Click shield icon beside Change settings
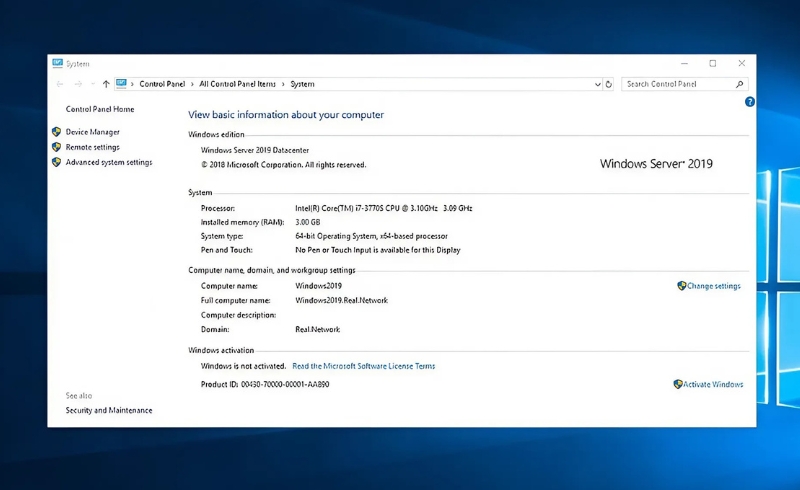Screen dimensions: 800x490 pyautogui.click(x=682, y=286)
